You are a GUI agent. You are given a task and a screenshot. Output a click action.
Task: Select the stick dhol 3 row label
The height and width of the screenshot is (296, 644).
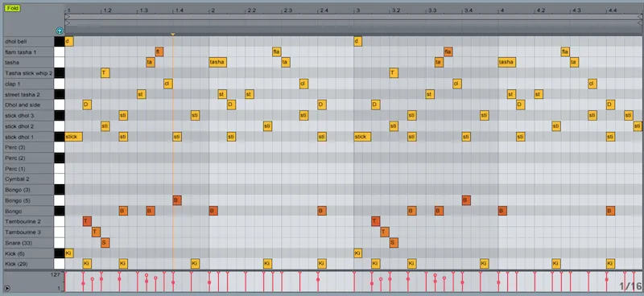[29, 116]
